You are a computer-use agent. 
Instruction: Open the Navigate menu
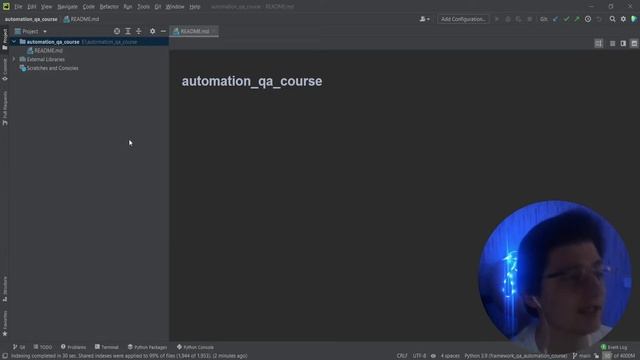coord(67,7)
